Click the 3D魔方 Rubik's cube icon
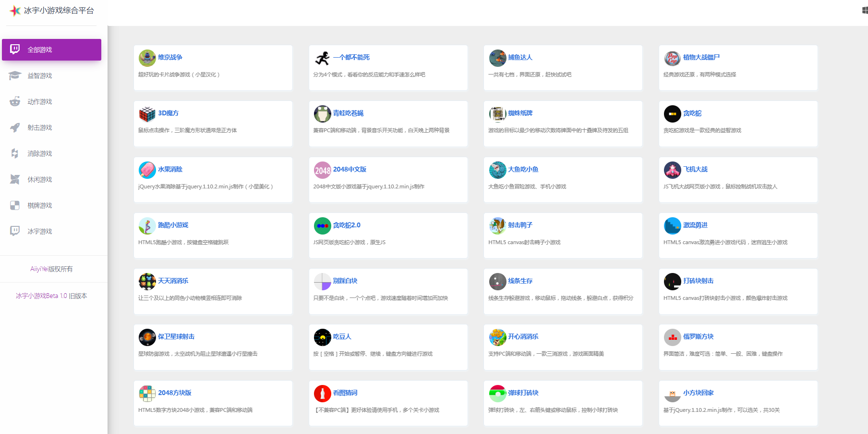This screenshot has height=434, width=868. [147, 114]
